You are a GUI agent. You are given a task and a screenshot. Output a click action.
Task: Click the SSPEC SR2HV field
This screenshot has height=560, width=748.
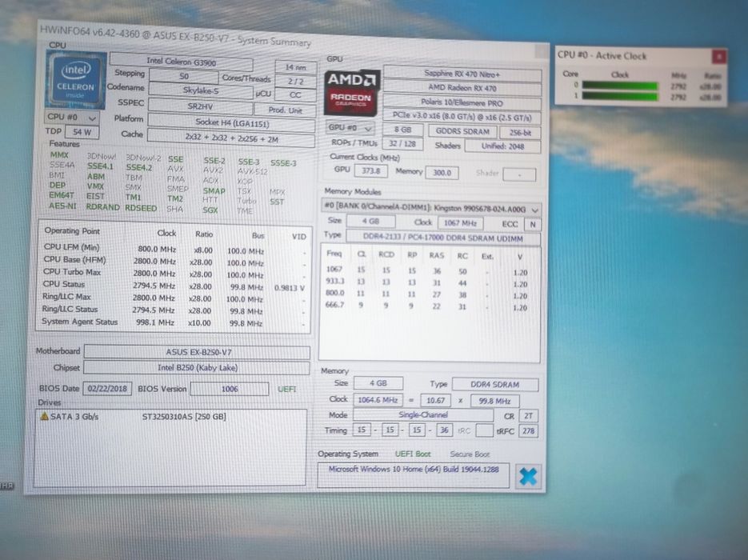[x=200, y=106]
